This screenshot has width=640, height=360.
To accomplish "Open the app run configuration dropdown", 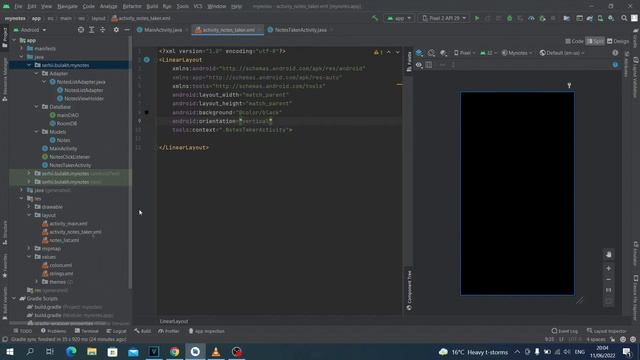I will [x=399, y=18].
